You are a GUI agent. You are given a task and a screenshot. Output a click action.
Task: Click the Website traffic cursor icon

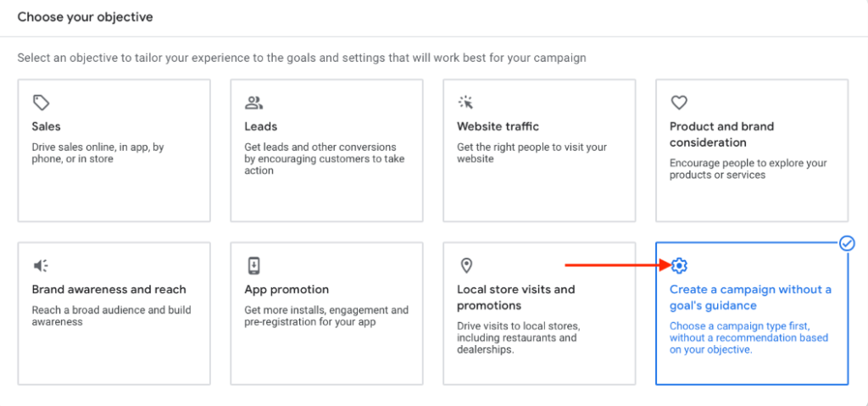pyautogui.click(x=466, y=103)
